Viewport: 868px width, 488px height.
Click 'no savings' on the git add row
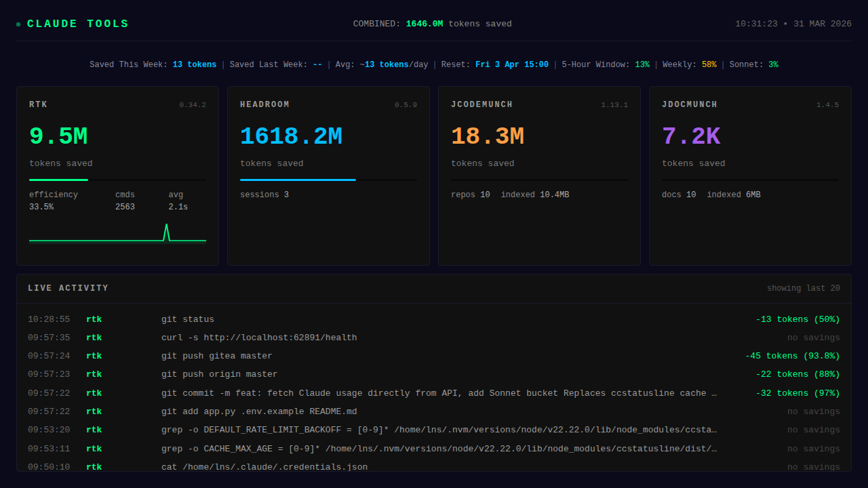pos(814,412)
